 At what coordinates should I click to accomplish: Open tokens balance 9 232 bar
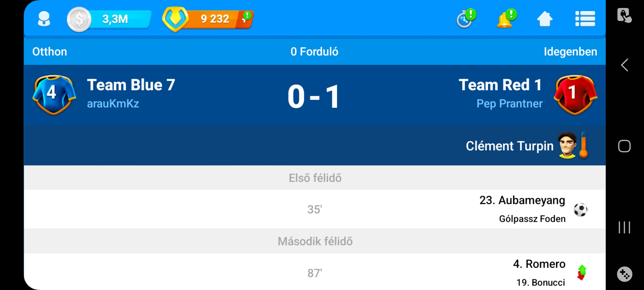[215, 19]
